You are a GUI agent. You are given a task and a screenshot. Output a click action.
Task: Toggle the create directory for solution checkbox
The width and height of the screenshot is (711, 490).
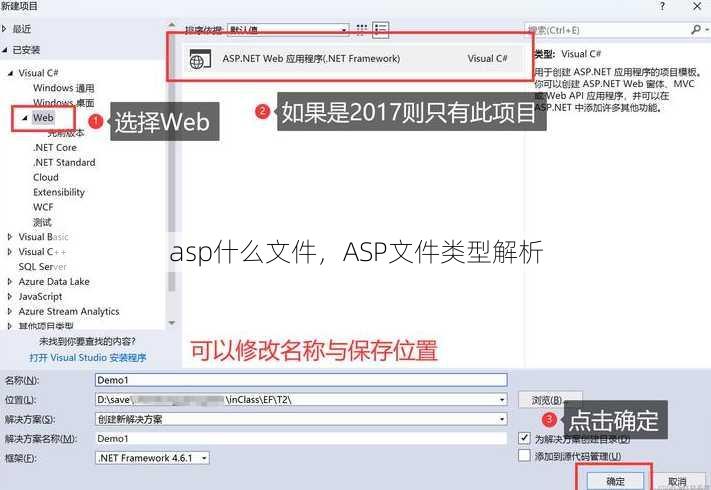[524, 438]
